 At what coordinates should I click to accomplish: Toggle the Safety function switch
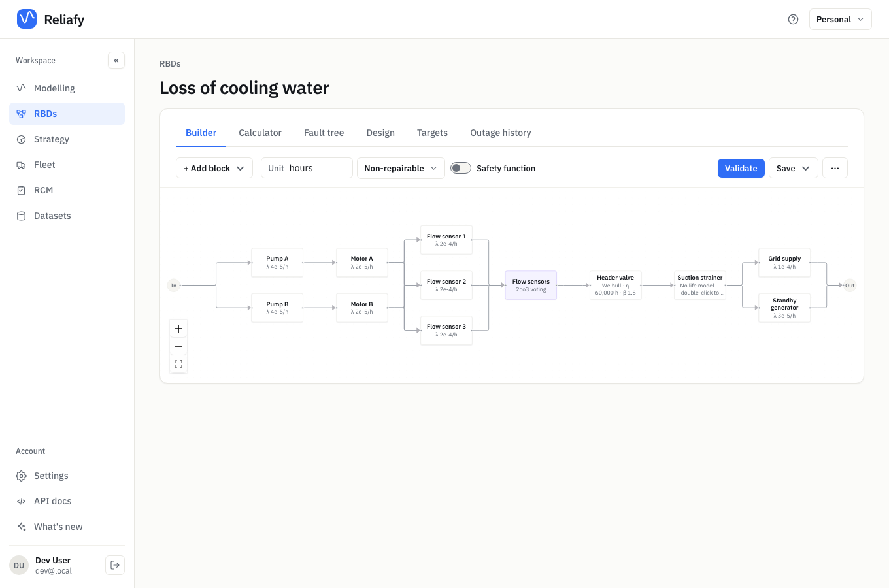[x=461, y=168]
